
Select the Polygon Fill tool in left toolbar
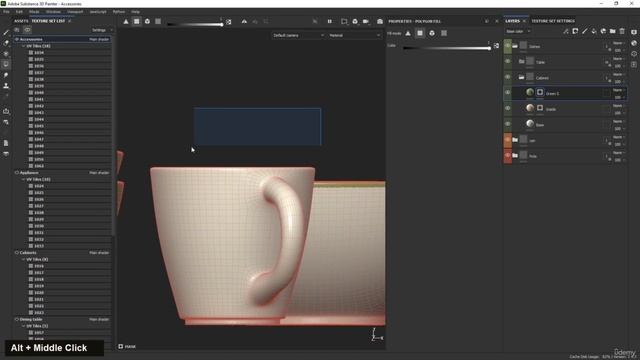pyautogui.click(x=6, y=64)
